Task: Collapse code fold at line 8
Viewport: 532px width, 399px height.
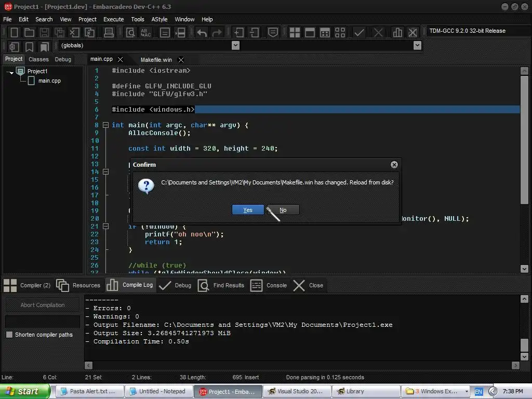Action: pyautogui.click(x=105, y=125)
